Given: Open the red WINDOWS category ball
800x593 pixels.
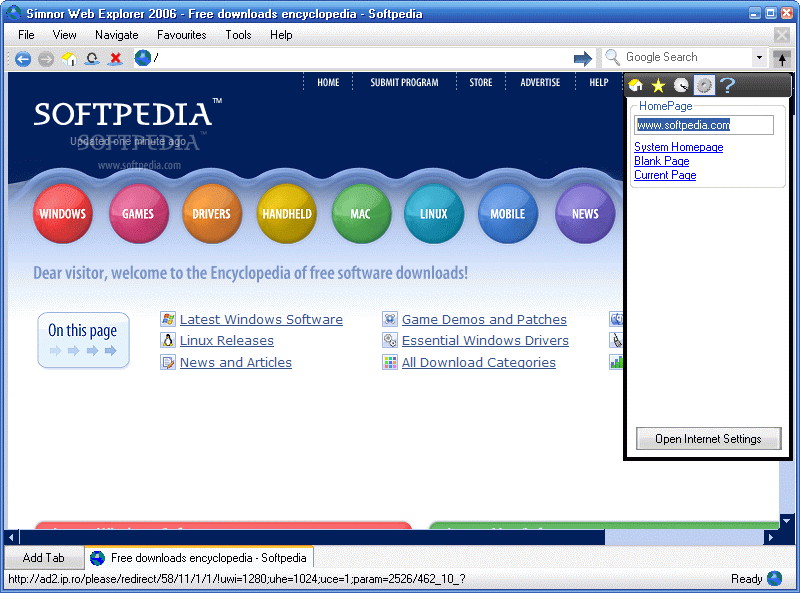Looking at the screenshot, I should (63, 213).
